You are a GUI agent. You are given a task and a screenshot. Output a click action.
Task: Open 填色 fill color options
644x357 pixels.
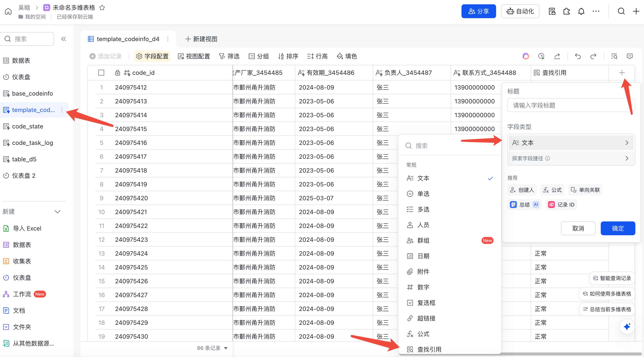(347, 56)
